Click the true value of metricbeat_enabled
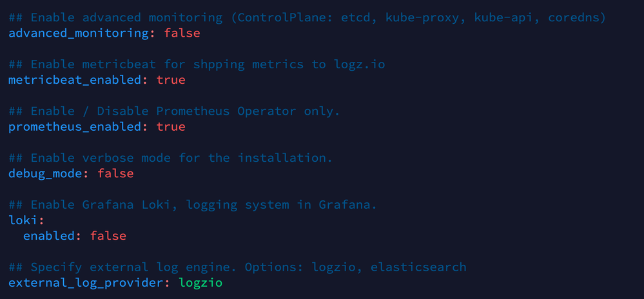The image size is (644, 299). pos(171,80)
